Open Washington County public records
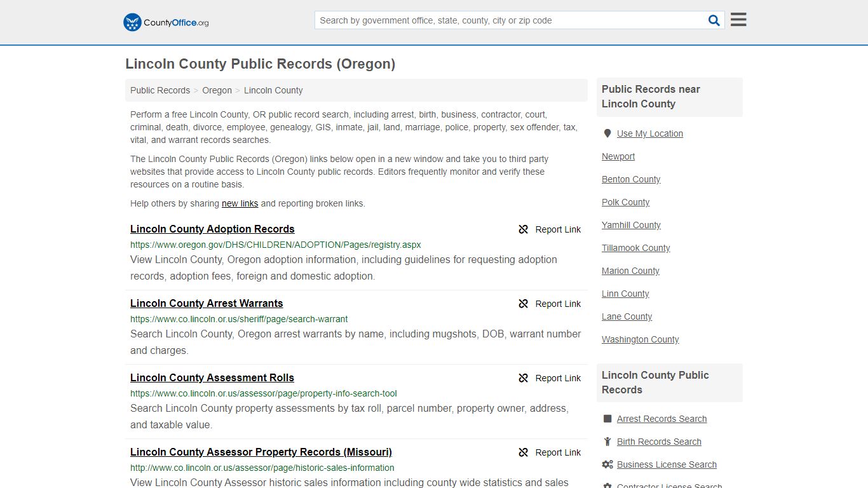The width and height of the screenshot is (868, 488). [641, 339]
